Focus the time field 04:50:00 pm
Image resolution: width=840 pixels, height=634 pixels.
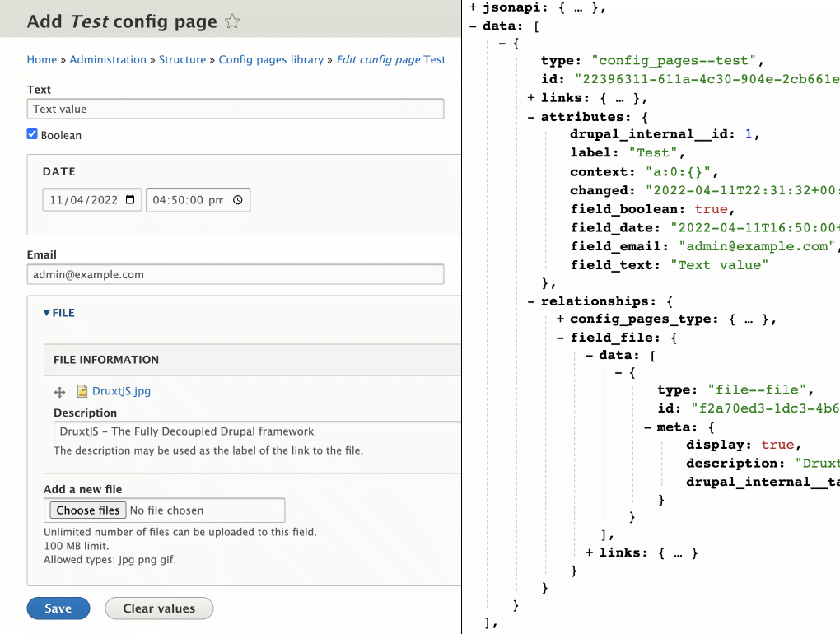(198, 200)
